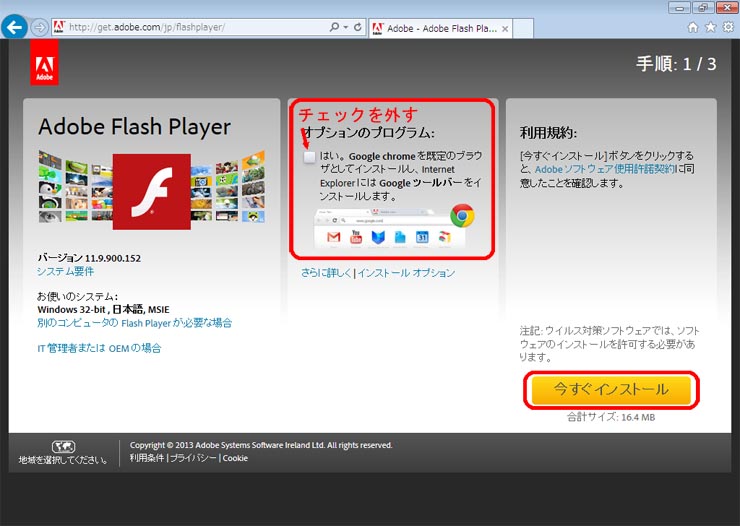
Task: Click the バージョン 11.9.900.152 text
Action: click(x=89, y=258)
